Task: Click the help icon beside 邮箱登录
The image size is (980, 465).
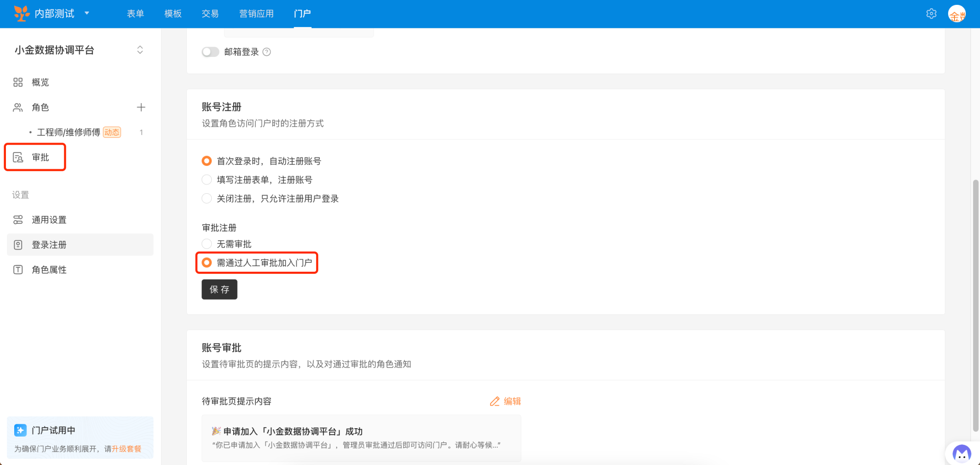Action: tap(267, 52)
